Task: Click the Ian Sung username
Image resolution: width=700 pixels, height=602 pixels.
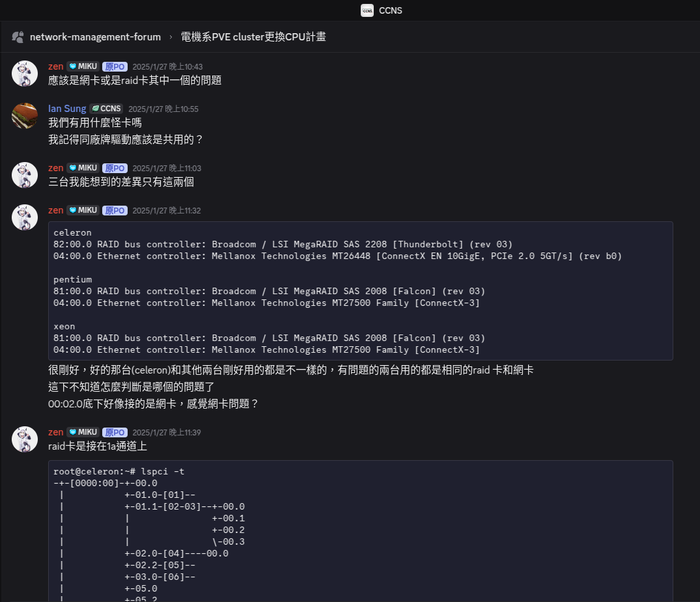Action: 67,109
